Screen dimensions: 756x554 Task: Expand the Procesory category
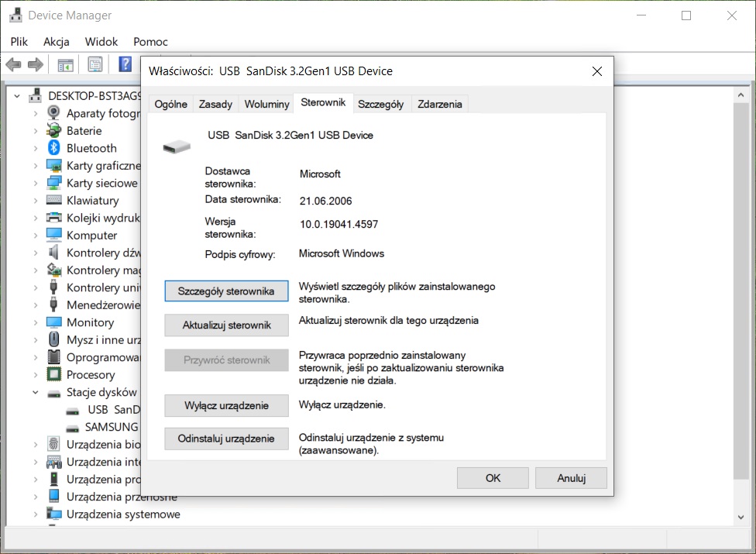pos(35,375)
